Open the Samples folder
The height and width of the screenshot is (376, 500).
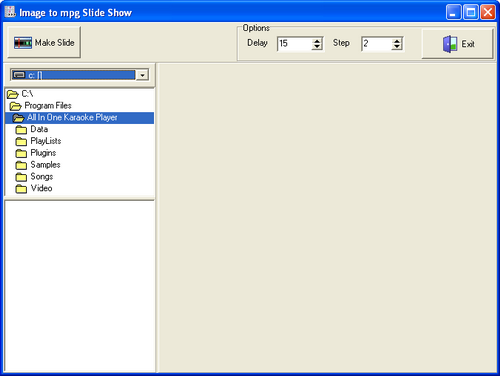click(79, 165)
